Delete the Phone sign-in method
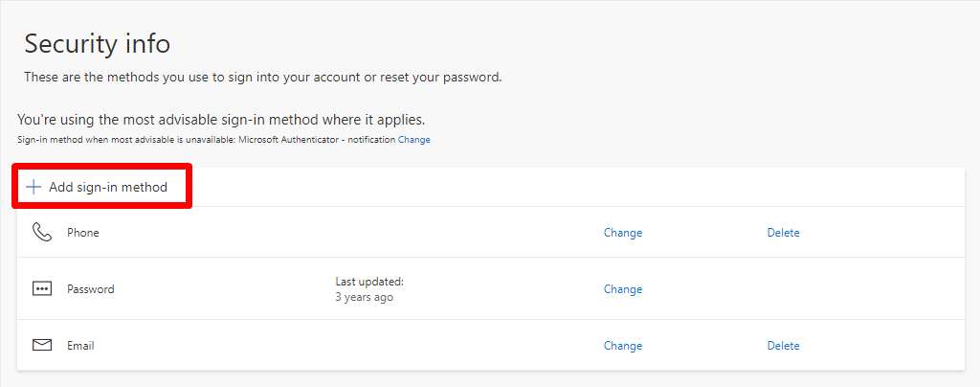This screenshot has width=980, height=387. point(783,233)
